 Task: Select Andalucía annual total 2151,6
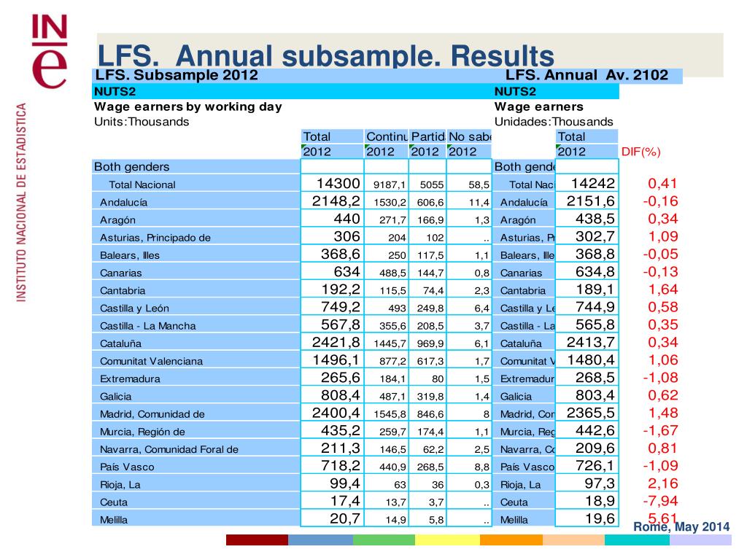(591, 201)
